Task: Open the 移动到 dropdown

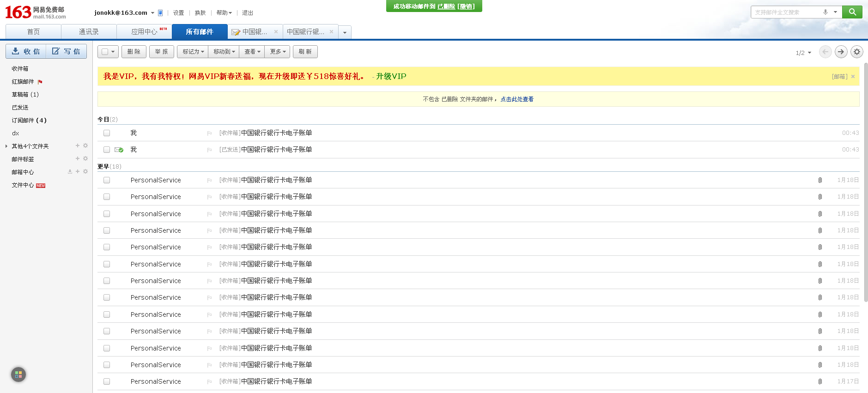Action: click(224, 52)
